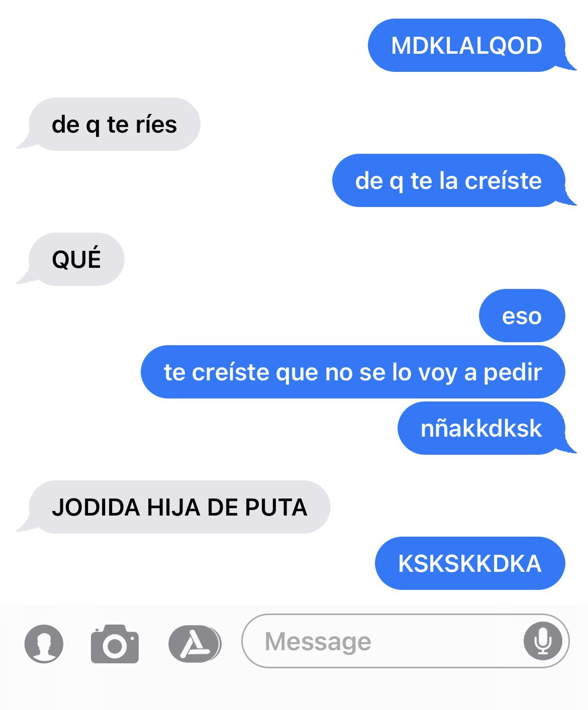Tap the 'eso' message bubble
The width and height of the screenshot is (588, 710).
(522, 316)
